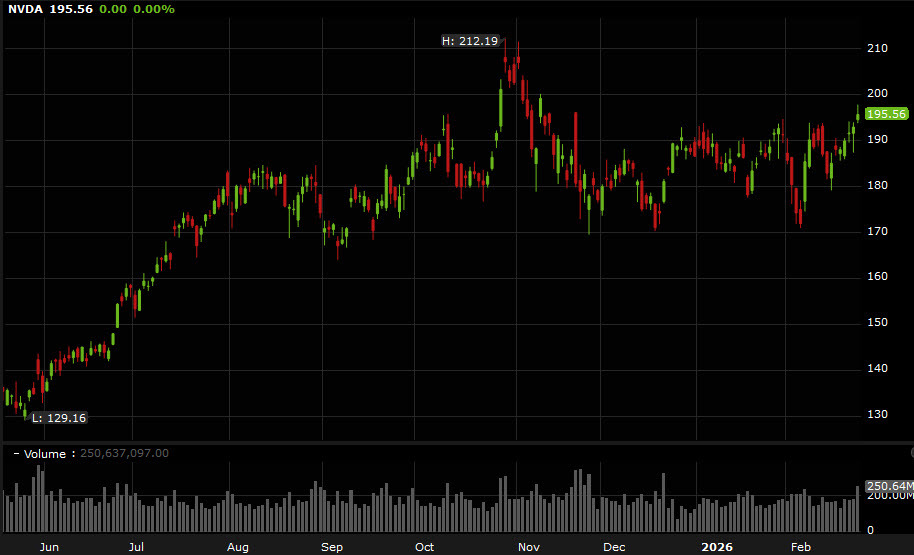Image resolution: width=914 pixels, height=555 pixels.
Task: Click the Volume indicator label
Action: [x=45, y=454]
